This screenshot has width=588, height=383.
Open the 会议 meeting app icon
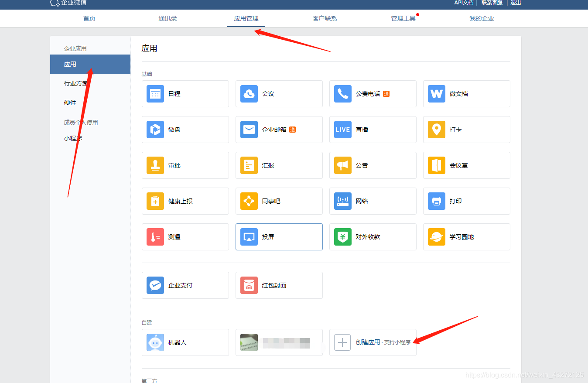coord(249,94)
